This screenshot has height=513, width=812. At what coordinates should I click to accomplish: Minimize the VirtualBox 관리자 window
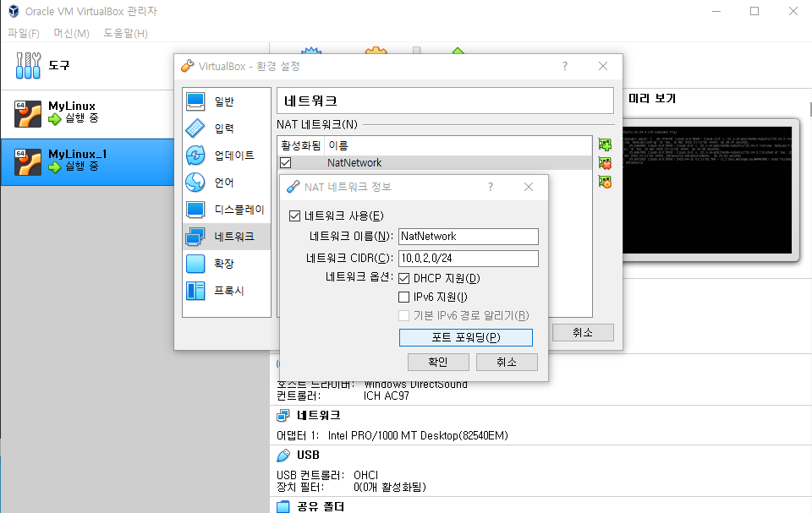pyautogui.click(x=716, y=11)
